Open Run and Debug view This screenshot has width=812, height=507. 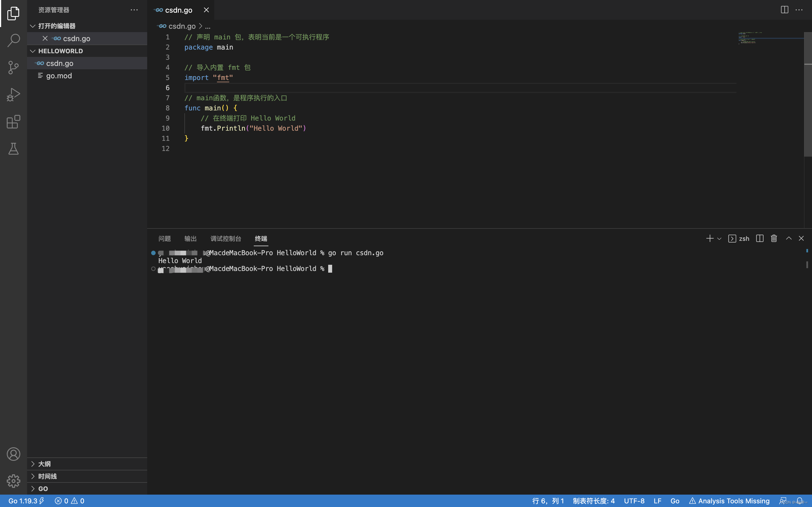pyautogui.click(x=14, y=95)
